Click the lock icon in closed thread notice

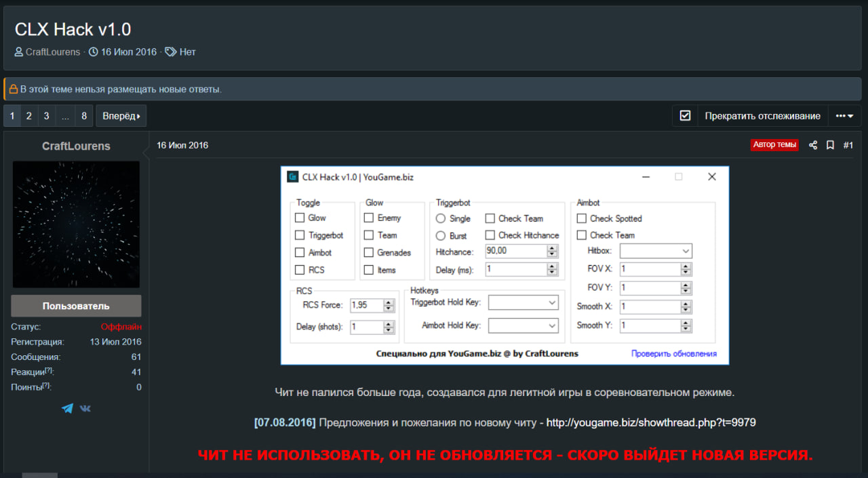[x=13, y=89]
